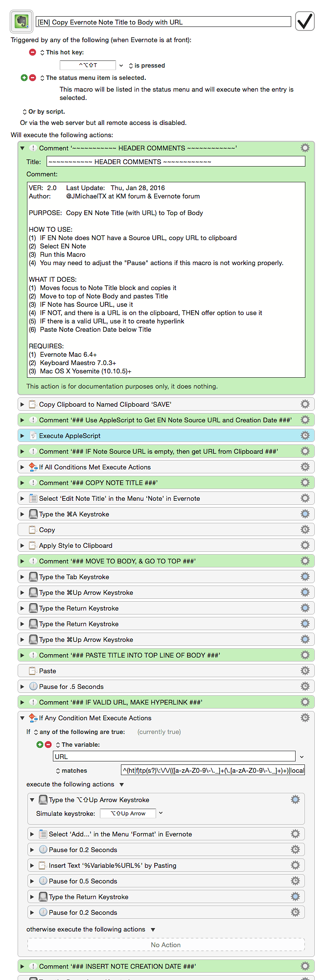Open gear menu for ⌘A Keystroke
Screen dimensions: 325x980
tap(305, 514)
